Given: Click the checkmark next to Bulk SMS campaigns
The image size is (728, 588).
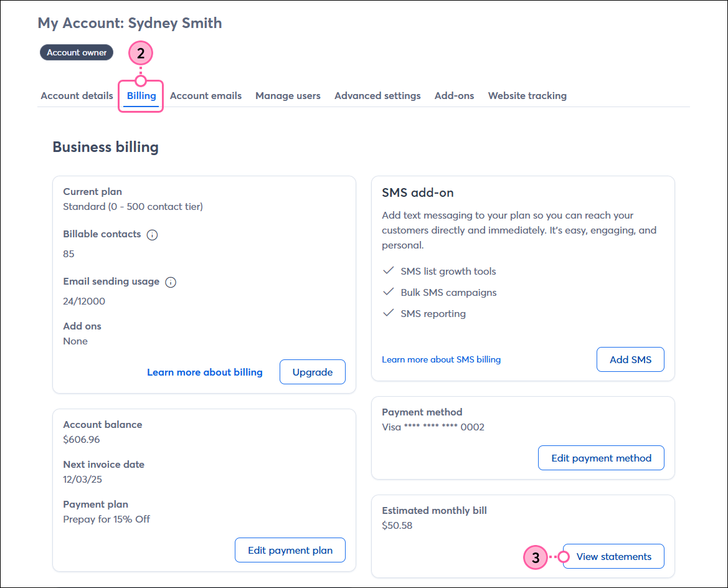Looking at the screenshot, I should tap(388, 292).
